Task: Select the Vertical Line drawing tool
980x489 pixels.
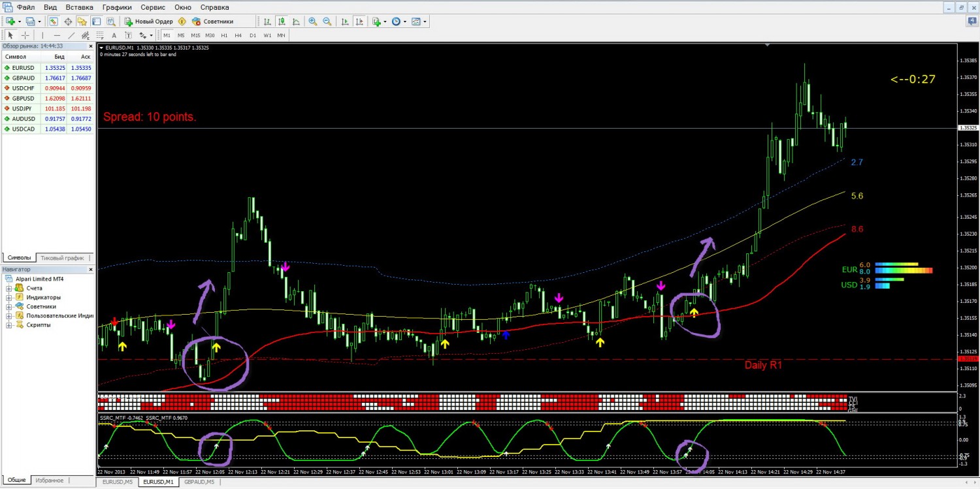Action: [42, 35]
